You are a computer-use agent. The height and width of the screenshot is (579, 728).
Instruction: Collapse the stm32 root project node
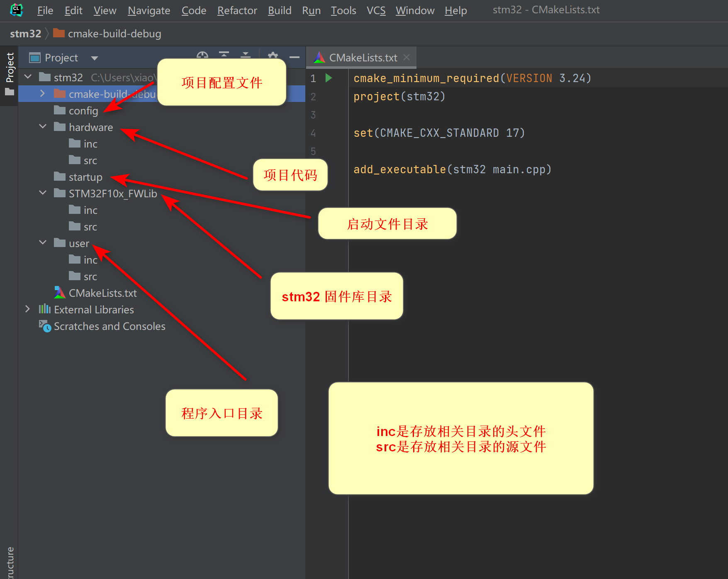coord(28,77)
